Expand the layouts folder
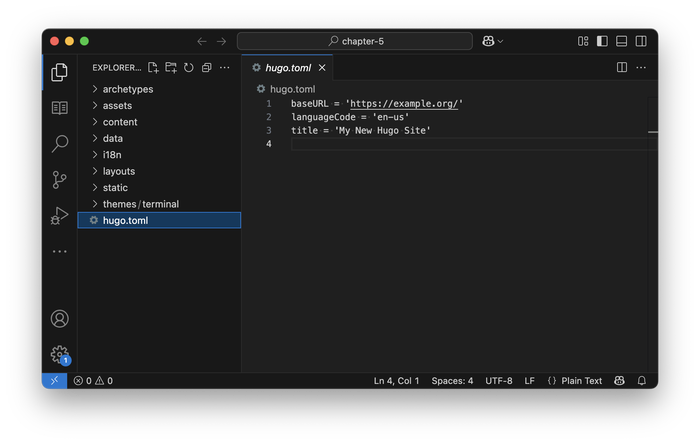 point(159,171)
